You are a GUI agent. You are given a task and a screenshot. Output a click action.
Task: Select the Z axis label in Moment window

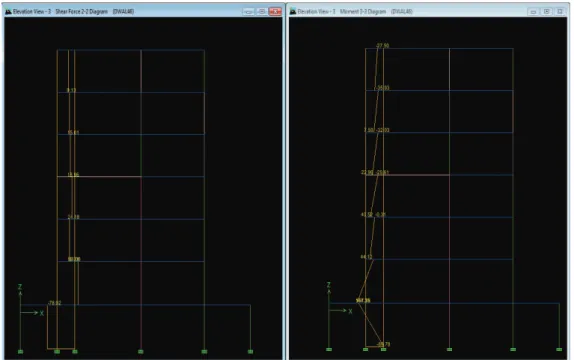tap(329, 285)
